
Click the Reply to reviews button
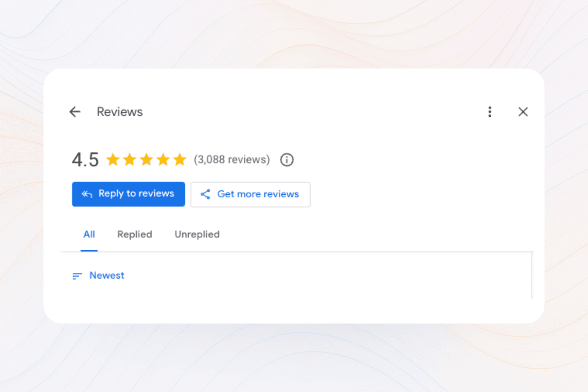(x=128, y=194)
